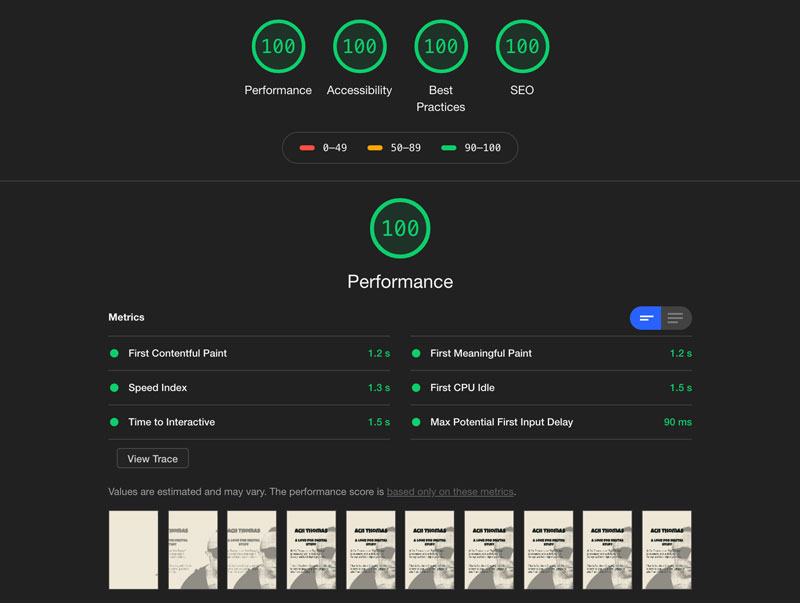Image resolution: width=800 pixels, height=603 pixels.
Task: Click the SEO score gauge
Action: pyautogui.click(x=521, y=46)
